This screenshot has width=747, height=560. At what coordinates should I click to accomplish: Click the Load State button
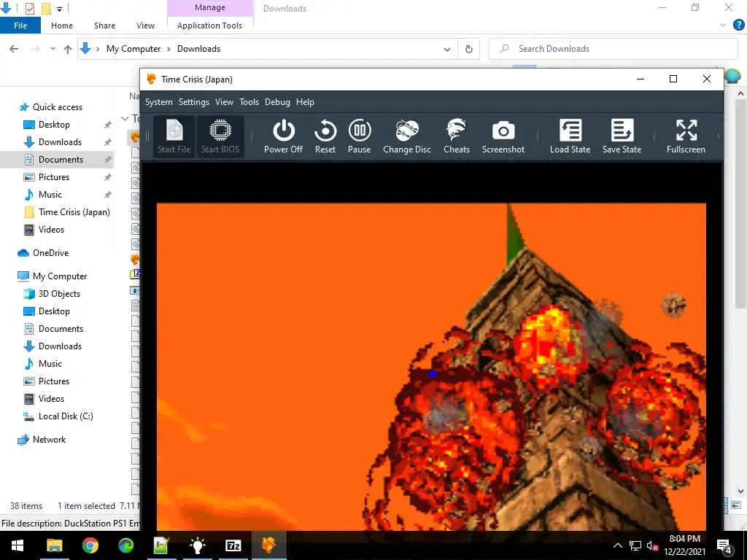(x=570, y=136)
